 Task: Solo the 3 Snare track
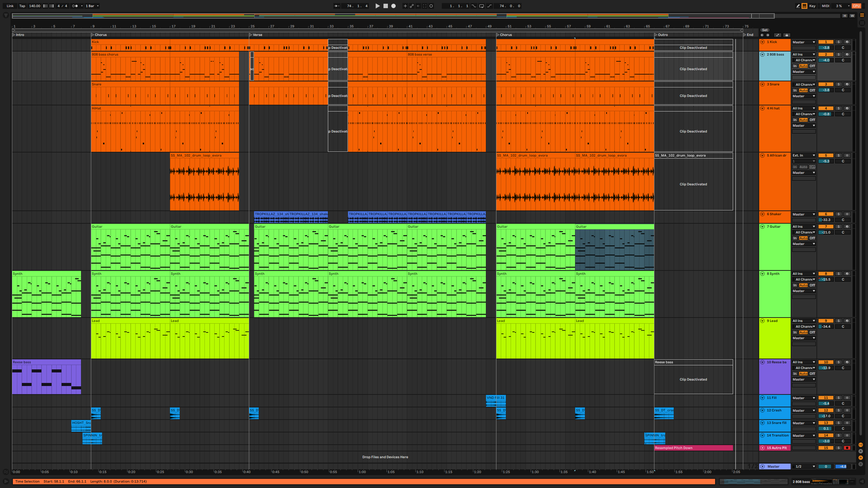pyautogui.click(x=839, y=84)
